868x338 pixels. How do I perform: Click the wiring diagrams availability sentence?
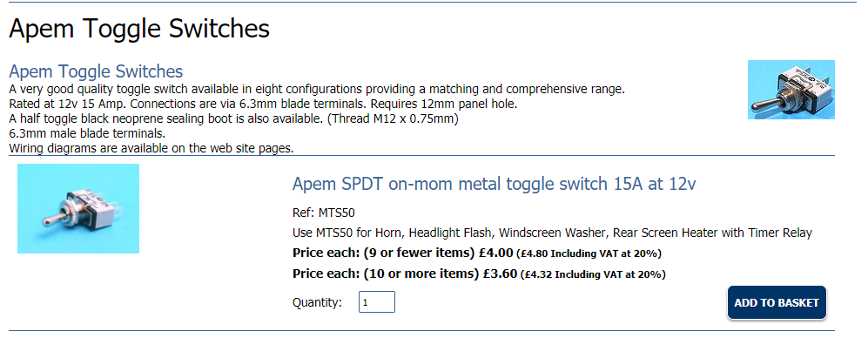(x=151, y=148)
